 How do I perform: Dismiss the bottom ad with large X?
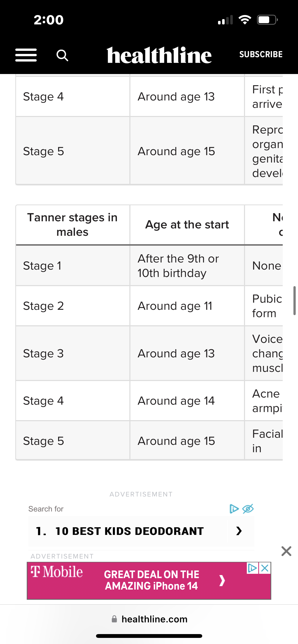click(x=286, y=551)
